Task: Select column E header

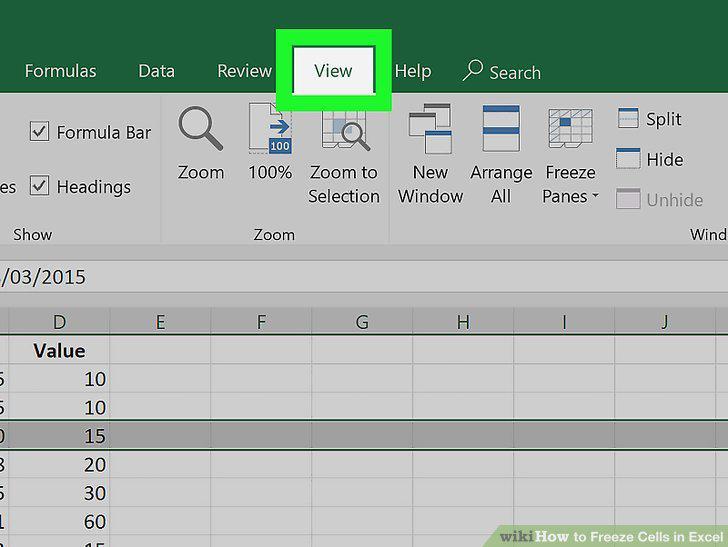Action: pyautogui.click(x=160, y=322)
